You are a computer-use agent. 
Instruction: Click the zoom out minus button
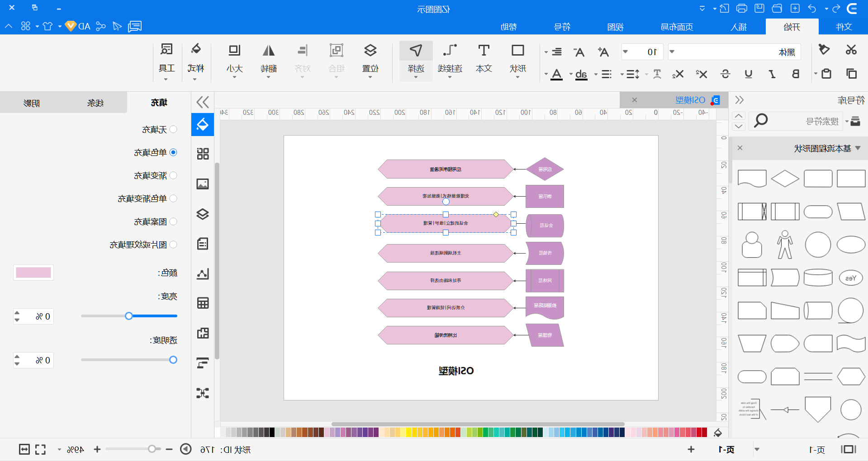point(169,449)
